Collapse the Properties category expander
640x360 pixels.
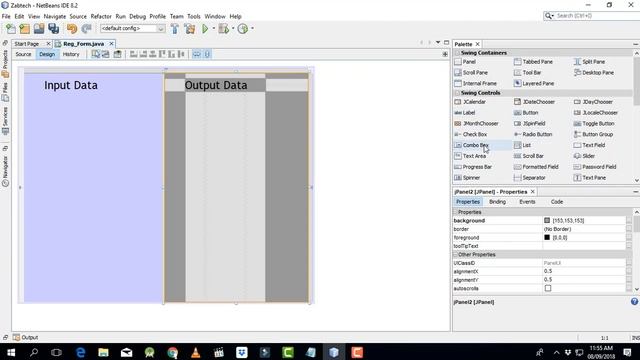pyautogui.click(x=456, y=212)
